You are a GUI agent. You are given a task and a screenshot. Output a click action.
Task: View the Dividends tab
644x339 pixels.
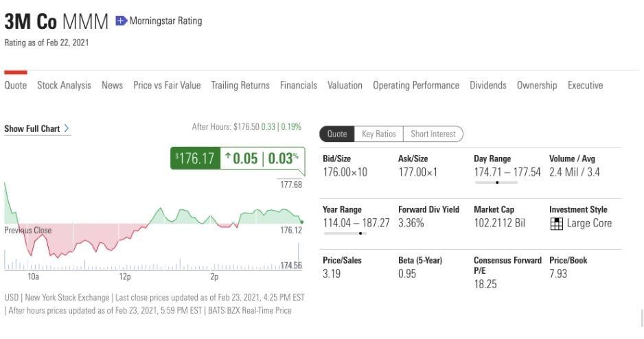pyautogui.click(x=488, y=85)
